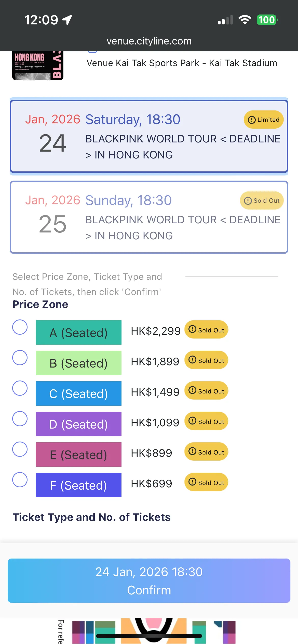The width and height of the screenshot is (298, 644).
Task: Confirm the 24 Jan, 2026 18:30 selection
Action: pyautogui.click(x=149, y=581)
